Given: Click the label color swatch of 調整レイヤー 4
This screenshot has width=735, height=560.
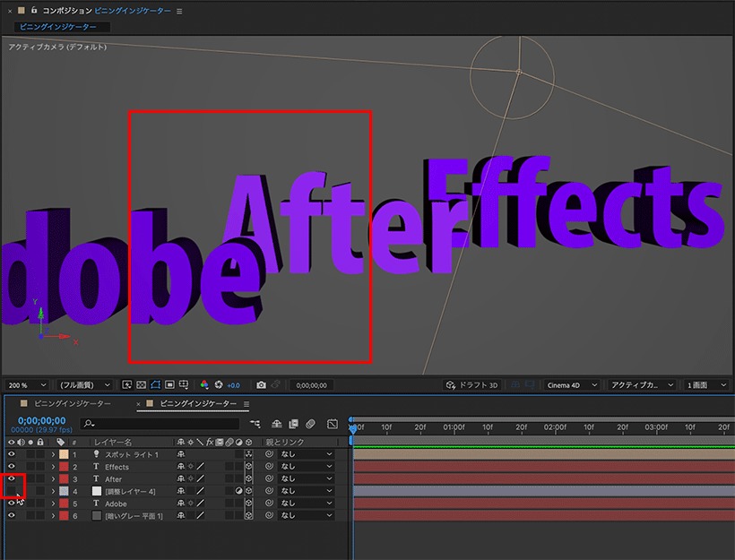Looking at the screenshot, I should (64, 491).
